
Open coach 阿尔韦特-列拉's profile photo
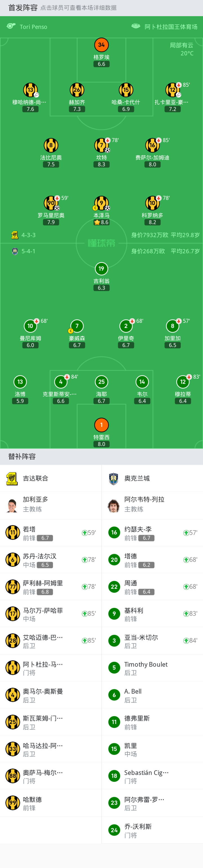pyautogui.click(x=114, y=505)
